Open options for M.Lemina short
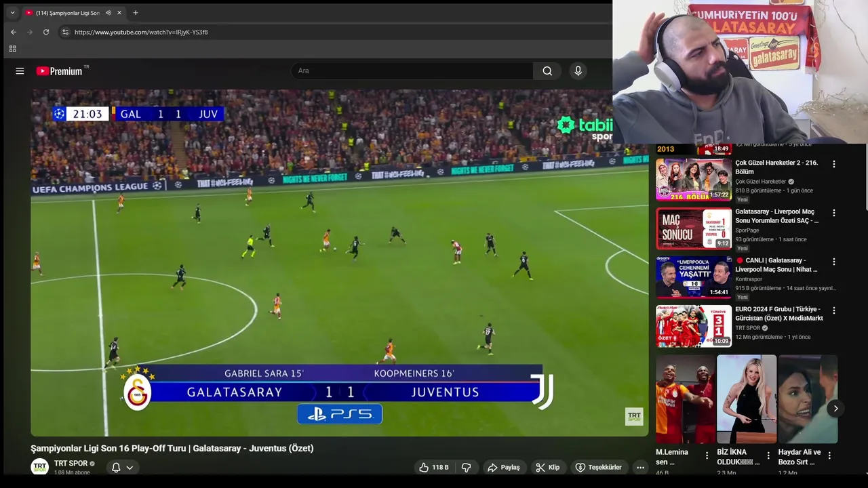The height and width of the screenshot is (488, 868). tap(707, 455)
